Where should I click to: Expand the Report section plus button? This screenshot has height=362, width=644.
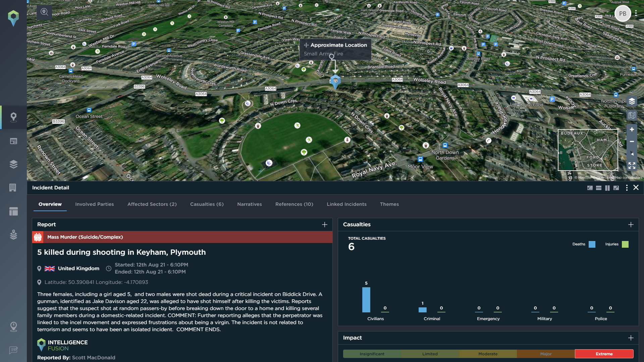[325, 225]
